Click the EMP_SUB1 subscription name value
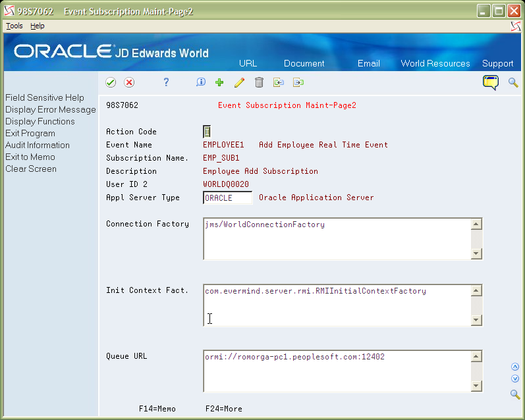This screenshot has height=420, width=525. click(221, 158)
